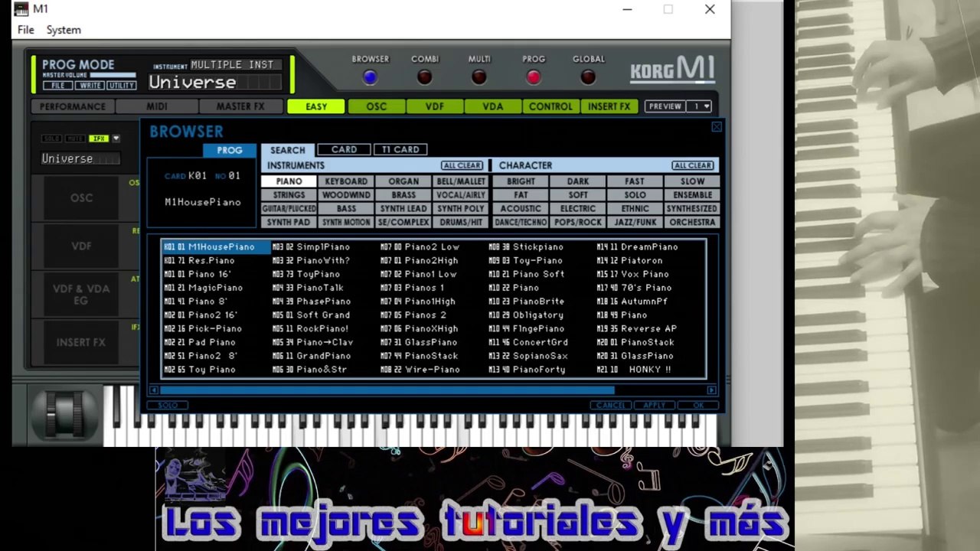Select the 'GrandPiano' program entry

(x=324, y=356)
